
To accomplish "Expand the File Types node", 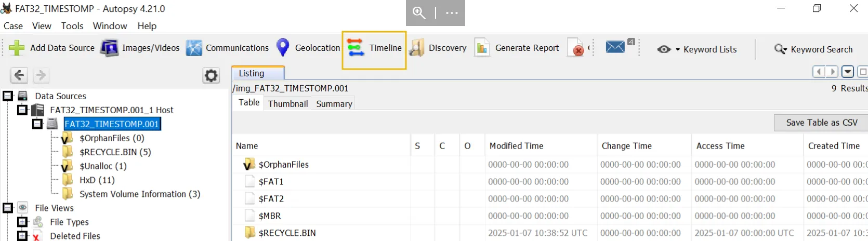I will (22, 222).
